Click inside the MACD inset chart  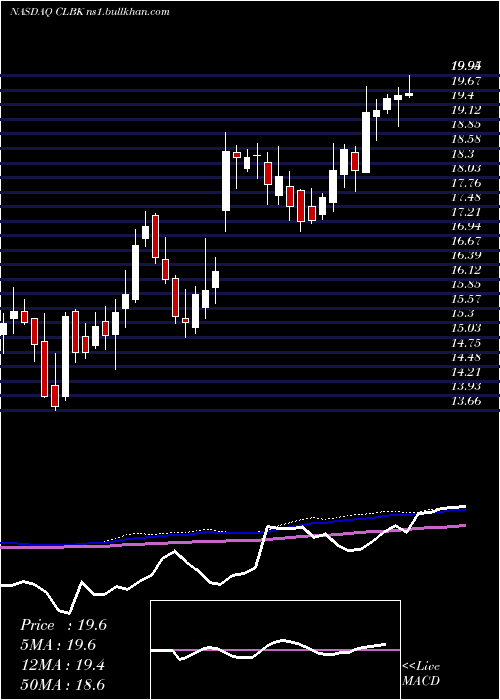[x=275, y=650]
